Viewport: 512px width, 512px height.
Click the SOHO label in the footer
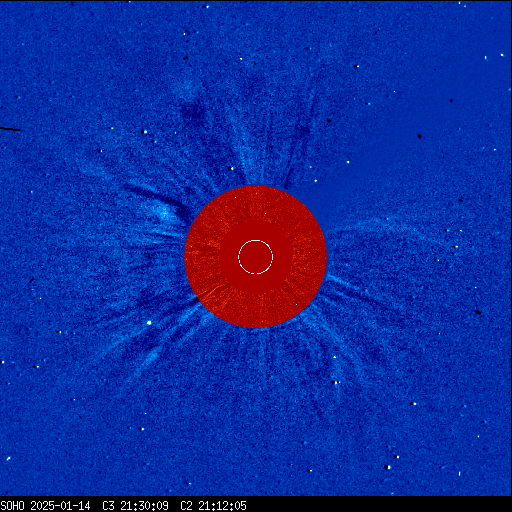[x=12, y=506]
